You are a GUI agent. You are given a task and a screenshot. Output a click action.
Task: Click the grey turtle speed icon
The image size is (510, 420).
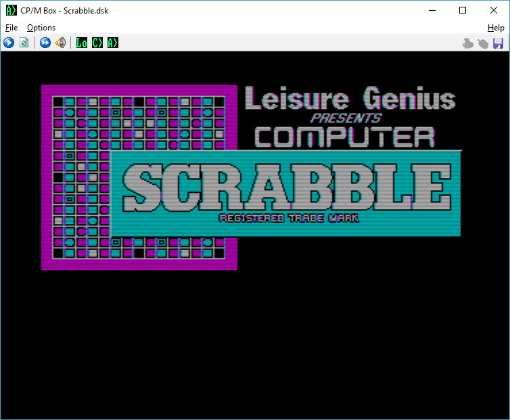(483, 43)
